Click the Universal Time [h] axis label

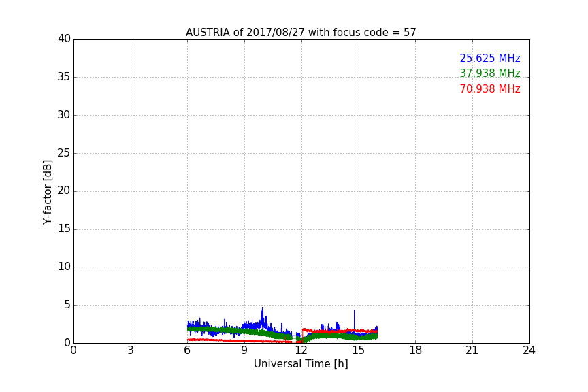pyautogui.click(x=301, y=364)
